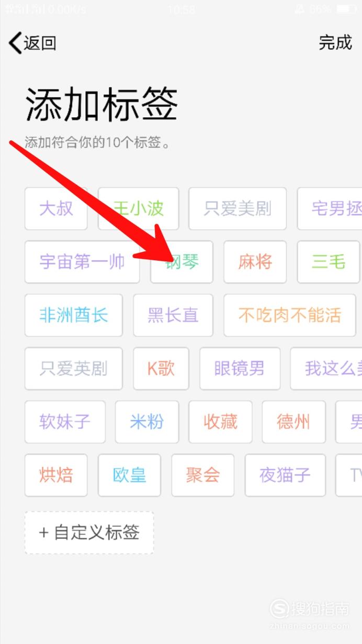Choose the 米粉 tag

[147, 422]
